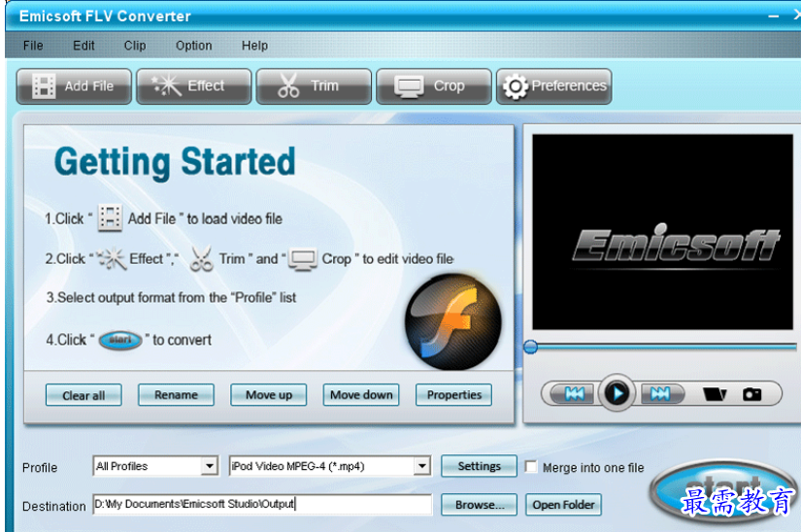Open the Effect editing tool
This screenshot has width=801, height=532.
pos(194,86)
